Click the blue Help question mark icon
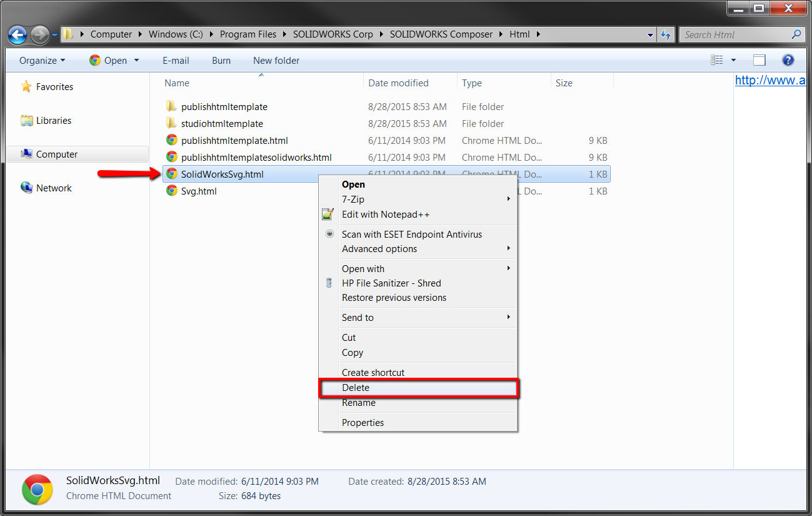The image size is (812, 516). 788,61
